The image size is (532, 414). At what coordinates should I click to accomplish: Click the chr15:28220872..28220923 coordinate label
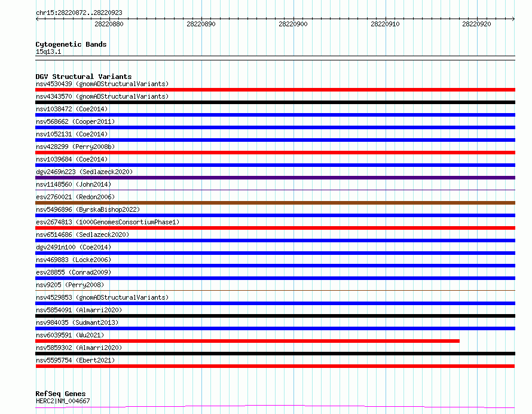click(79, 13)
